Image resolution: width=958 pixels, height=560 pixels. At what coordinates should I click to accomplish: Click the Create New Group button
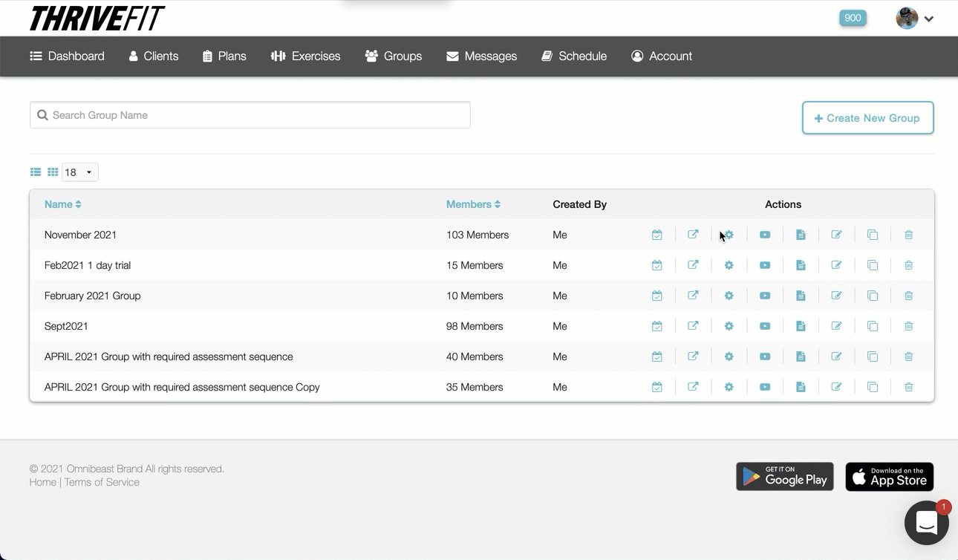point(867,118)
